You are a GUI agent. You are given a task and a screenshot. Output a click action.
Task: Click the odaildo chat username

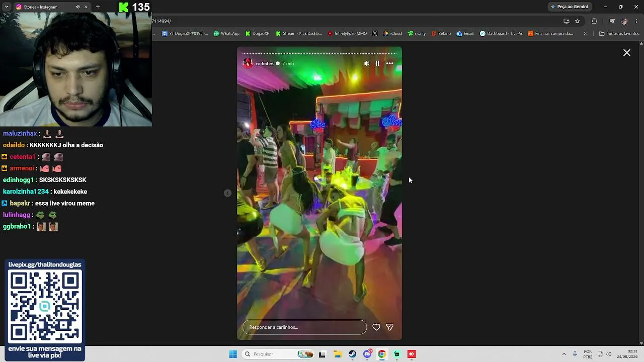click(14, 145)
